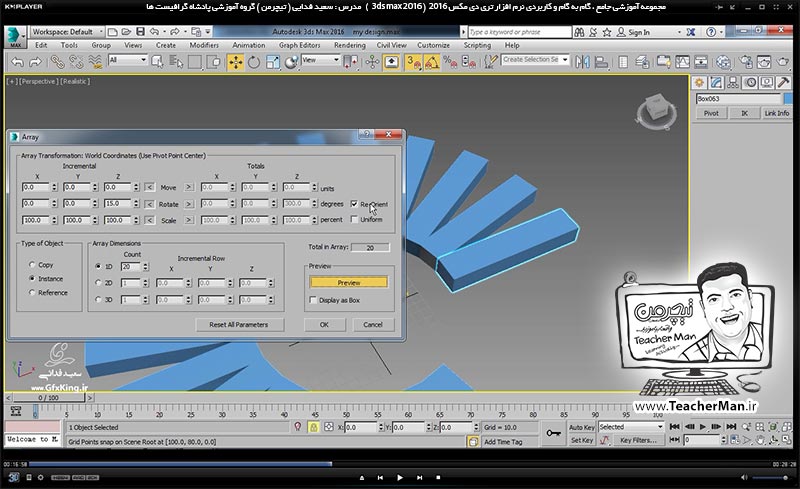The height and width of the screenshot is (489, 800).
Task: Click OK in the Array dialog
Action: [x=324, y=325]
